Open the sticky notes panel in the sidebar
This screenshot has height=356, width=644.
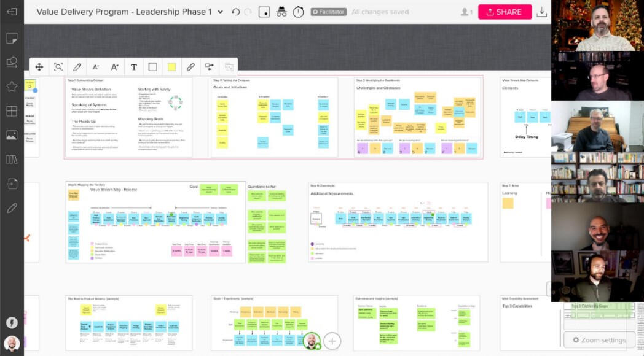12,37
